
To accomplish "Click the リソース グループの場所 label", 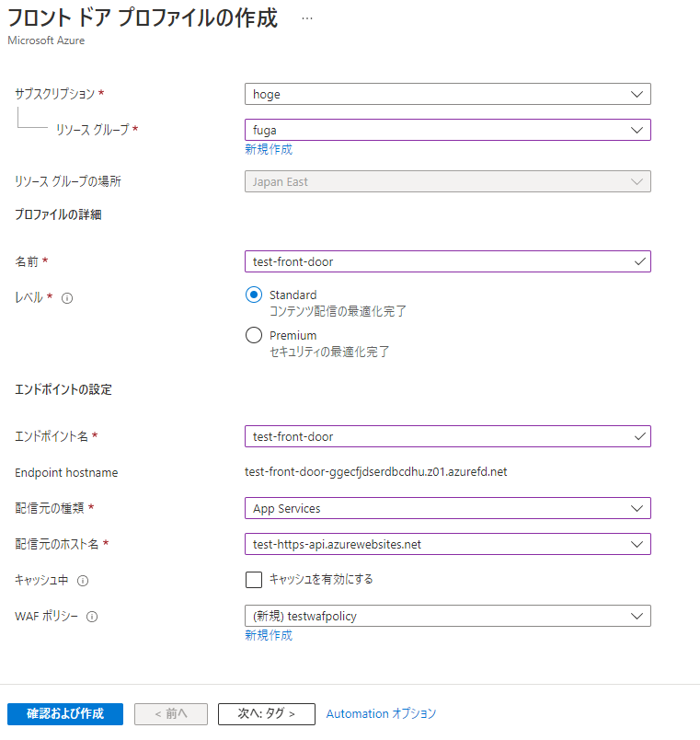I will pos(68,181).
